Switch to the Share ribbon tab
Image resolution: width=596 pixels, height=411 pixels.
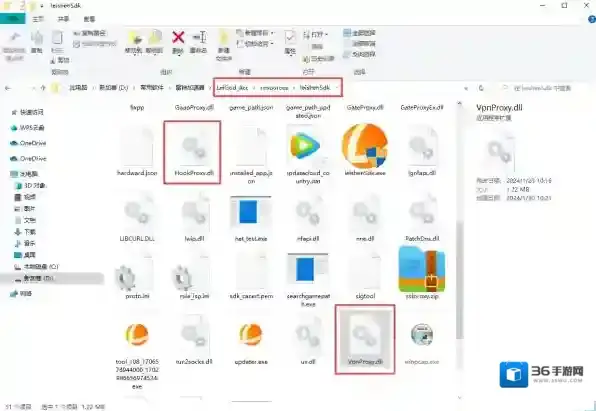click(63, 19)
